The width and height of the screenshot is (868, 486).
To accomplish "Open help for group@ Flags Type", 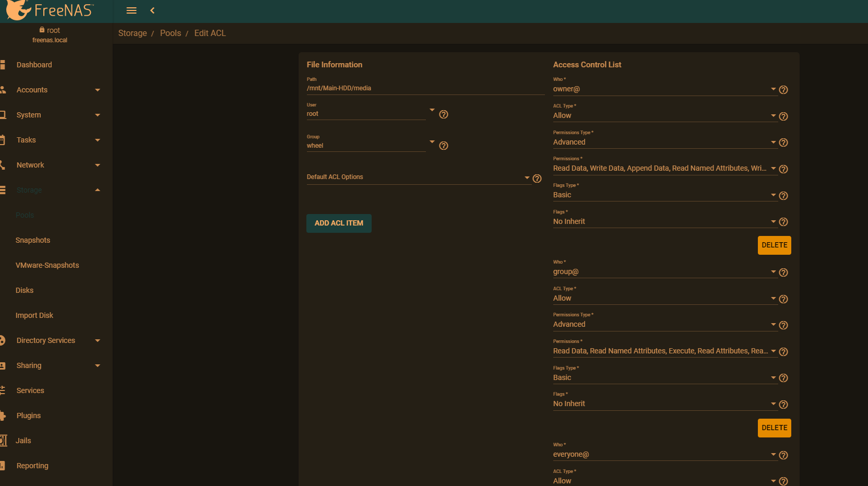I will (x=783, y=378).
